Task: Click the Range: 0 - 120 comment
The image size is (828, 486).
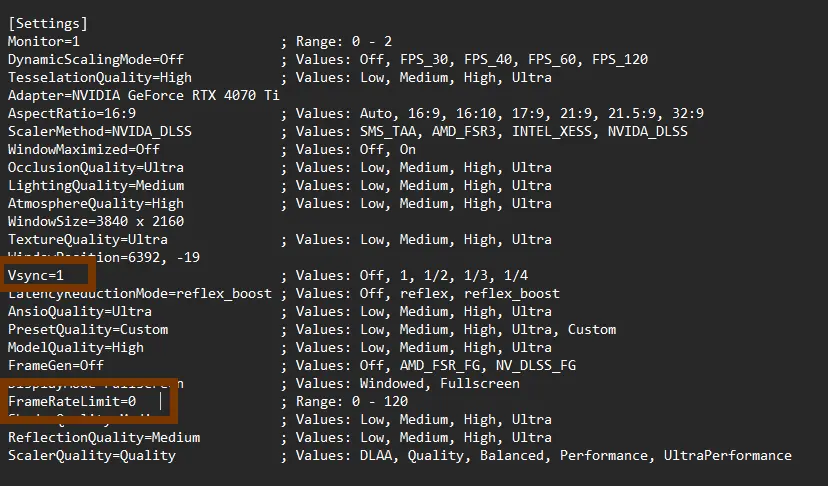Action: pyautogui.click(x=344, y=401)
